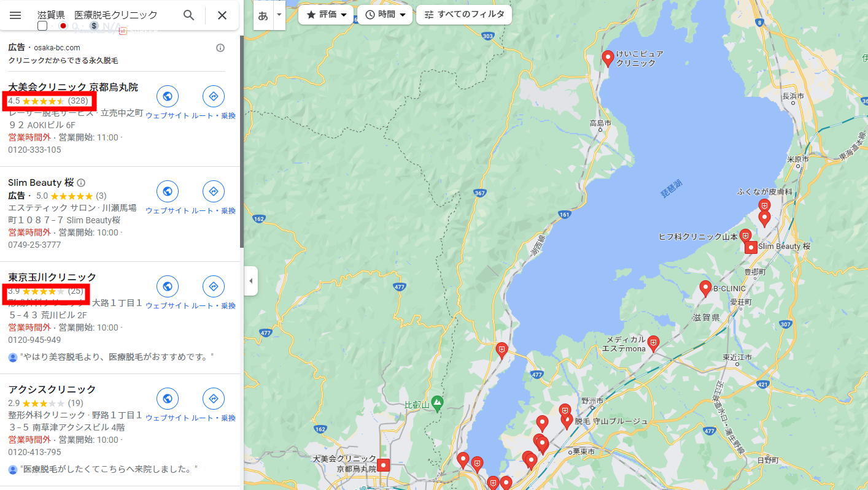Click the green 比叡山 mountain icon
The height and width of the screenshot is (490, 868).
pos(436,404)
